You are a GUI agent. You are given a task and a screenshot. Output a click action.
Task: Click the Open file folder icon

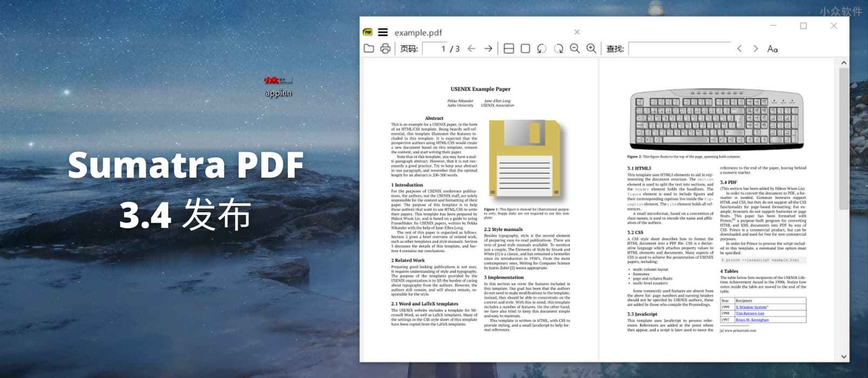(x=369, y=49)
